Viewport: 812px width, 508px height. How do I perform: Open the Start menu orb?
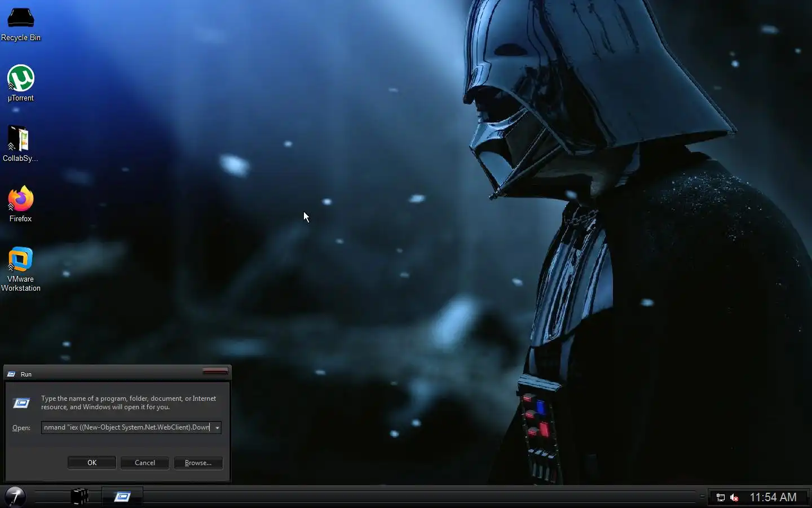tap(15, 497)
